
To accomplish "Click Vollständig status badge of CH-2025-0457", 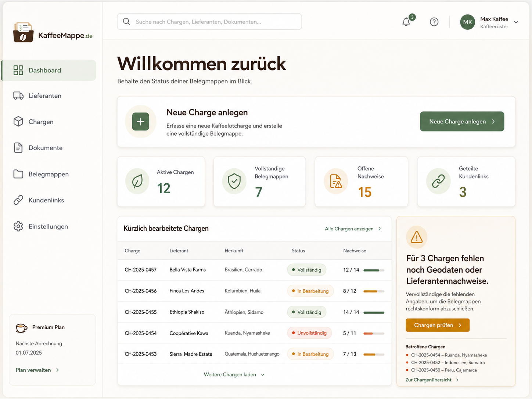I will (307, 270).
